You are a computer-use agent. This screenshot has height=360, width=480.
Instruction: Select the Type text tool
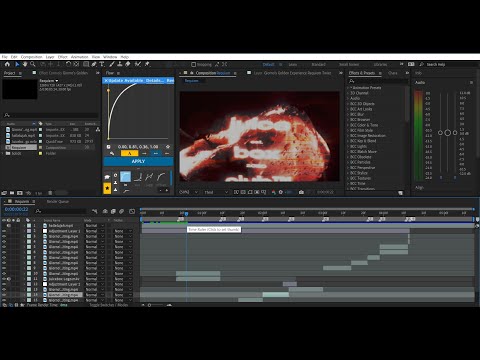tap(102, 64)
